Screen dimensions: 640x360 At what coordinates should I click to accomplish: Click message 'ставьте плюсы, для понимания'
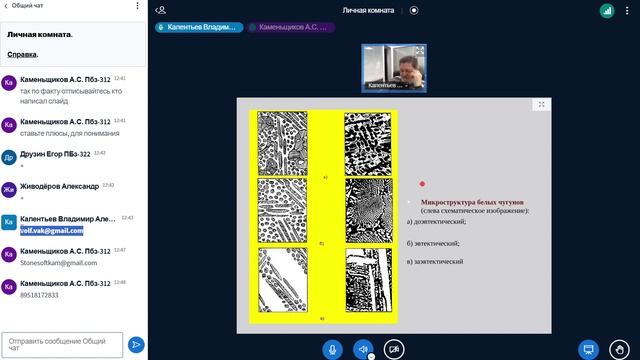70,133
